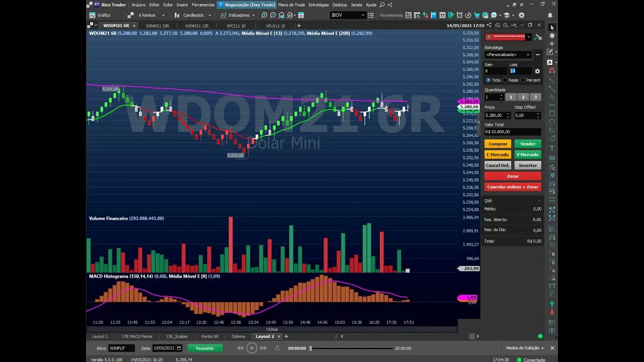This screenshot has height=362, width=644.
Task: Select the text annotation T tool
Action: [552, 148]
